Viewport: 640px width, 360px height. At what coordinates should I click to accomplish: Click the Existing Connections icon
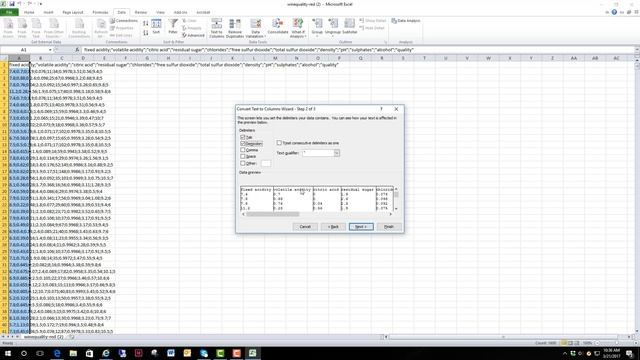coord(79,28)
